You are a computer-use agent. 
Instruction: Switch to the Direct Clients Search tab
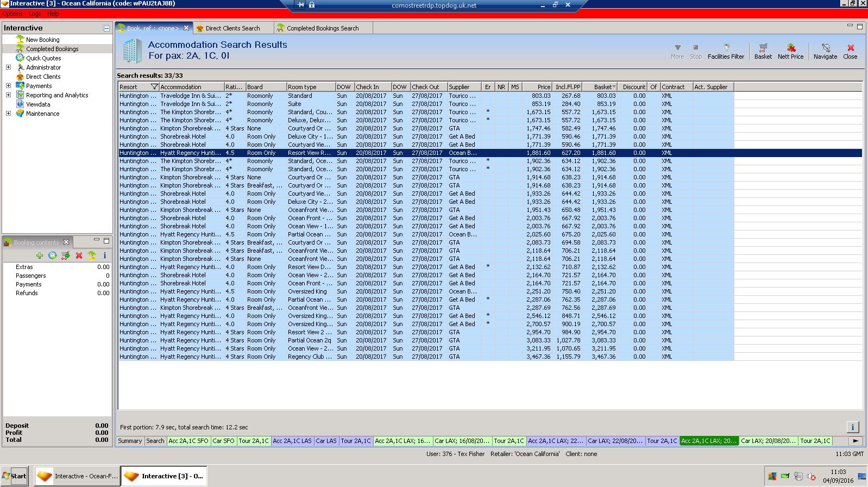(232, 28)
